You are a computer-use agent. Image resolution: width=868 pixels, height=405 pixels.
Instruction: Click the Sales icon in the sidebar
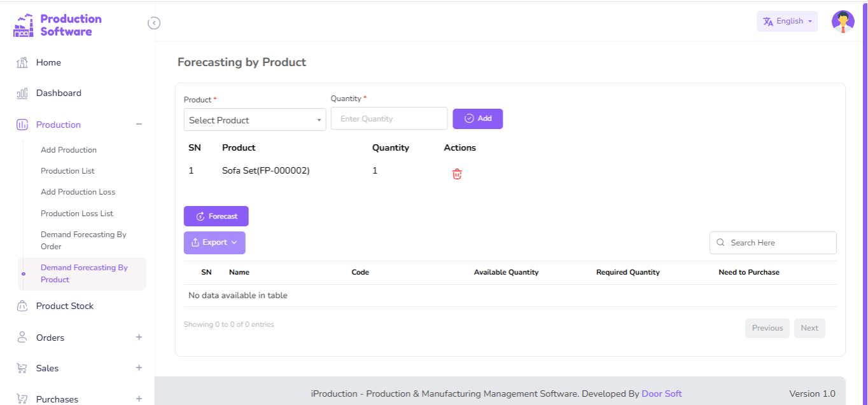[21, 368]
